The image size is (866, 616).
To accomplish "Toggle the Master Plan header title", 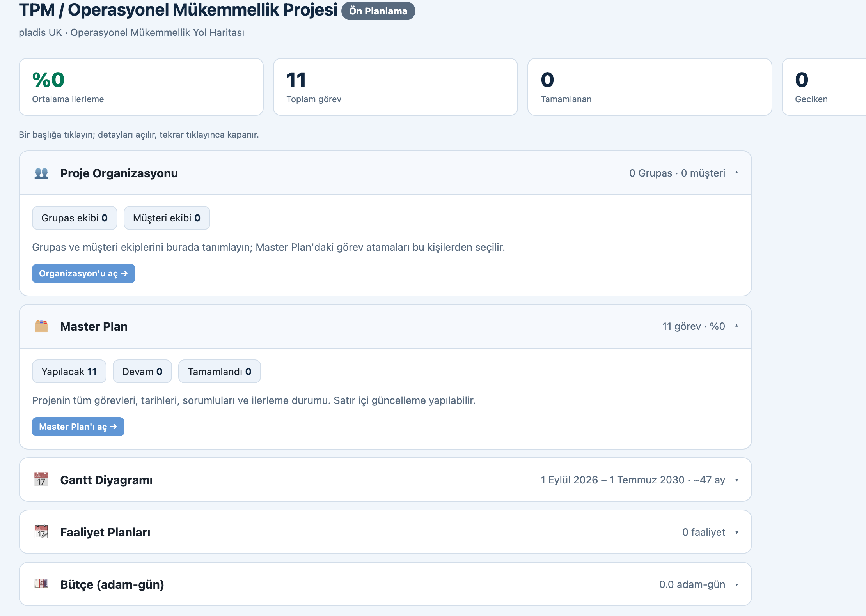I will point(94,326).
